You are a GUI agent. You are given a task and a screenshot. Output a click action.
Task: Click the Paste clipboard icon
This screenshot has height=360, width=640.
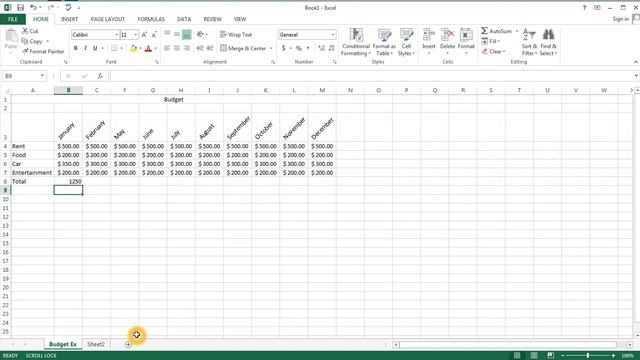(x=11, y=36)
